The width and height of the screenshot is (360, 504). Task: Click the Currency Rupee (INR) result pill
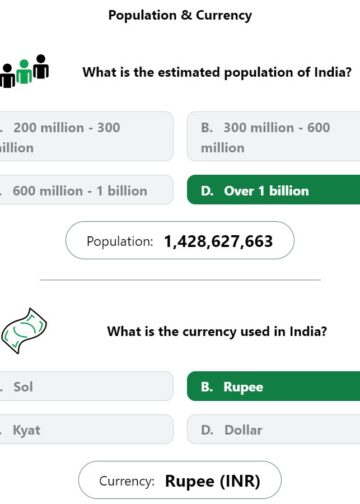(x=180, y=480)
